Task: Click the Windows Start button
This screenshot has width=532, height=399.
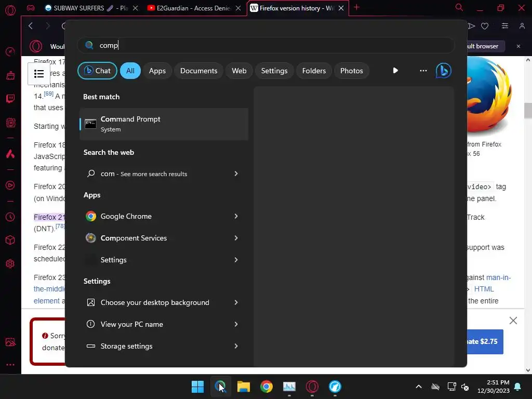Action: [197, 387]
